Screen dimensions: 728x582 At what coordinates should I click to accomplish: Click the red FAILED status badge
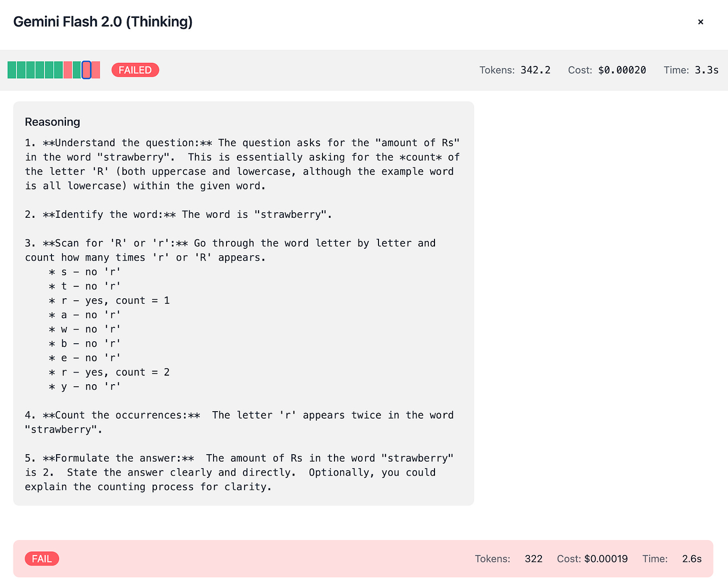[x=135, y=70]
